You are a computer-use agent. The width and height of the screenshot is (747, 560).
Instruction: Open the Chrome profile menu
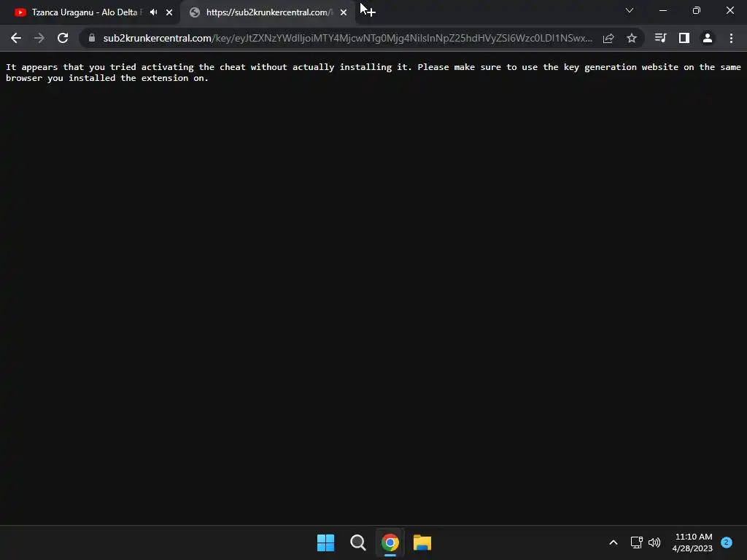pos(708,38)
